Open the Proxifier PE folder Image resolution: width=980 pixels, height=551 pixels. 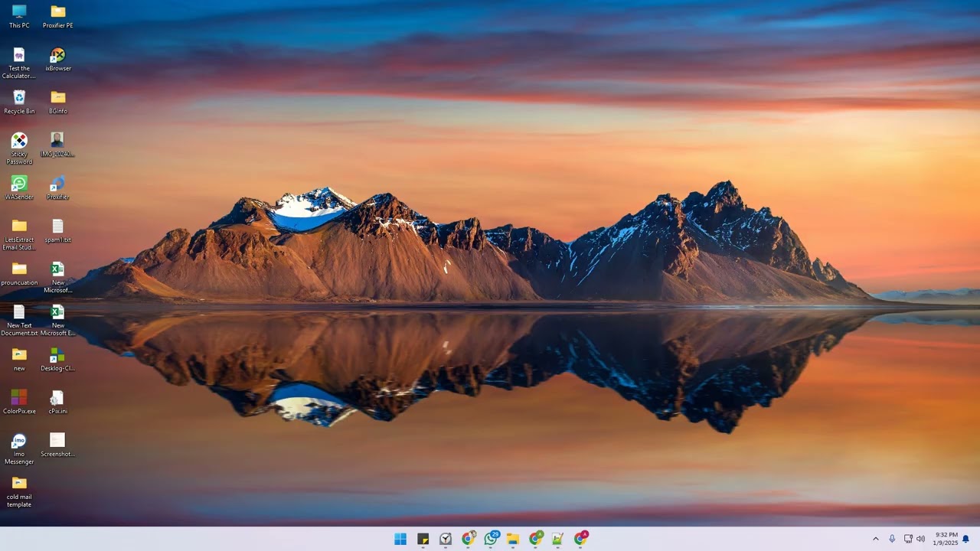click(x=57, y=16)
